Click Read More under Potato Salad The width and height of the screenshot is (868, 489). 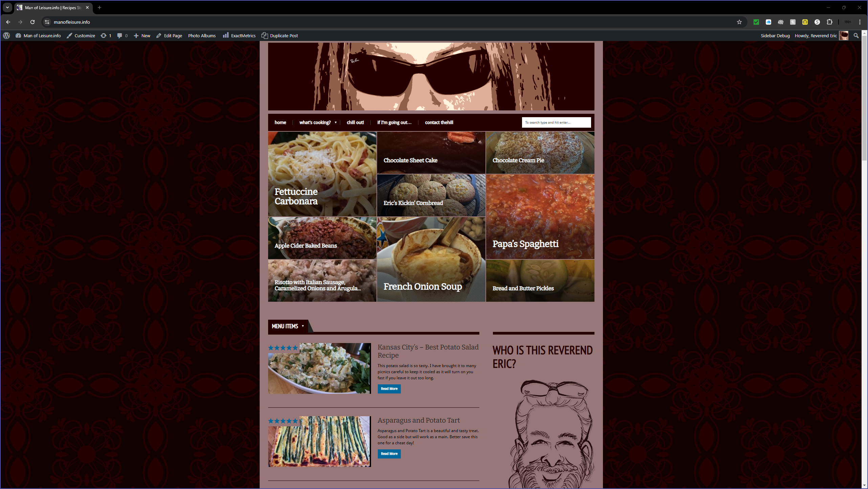click(389, 389)
